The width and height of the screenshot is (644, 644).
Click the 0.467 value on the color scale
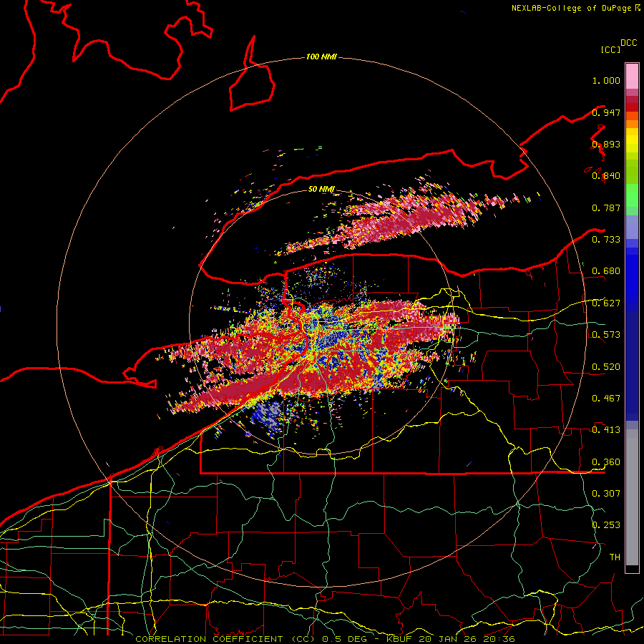pyautogui.click(x=606, y=399)
